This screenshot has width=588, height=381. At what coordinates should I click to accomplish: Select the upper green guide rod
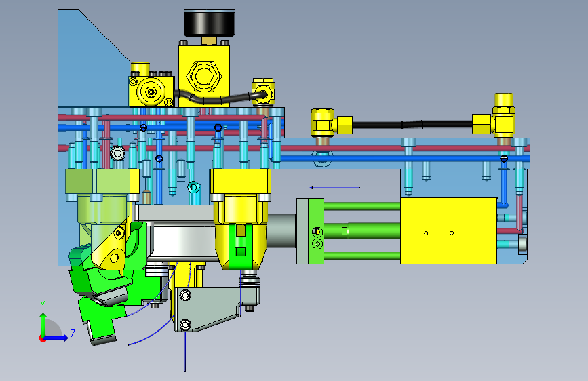pyautogui.click(x=362, y=206)
